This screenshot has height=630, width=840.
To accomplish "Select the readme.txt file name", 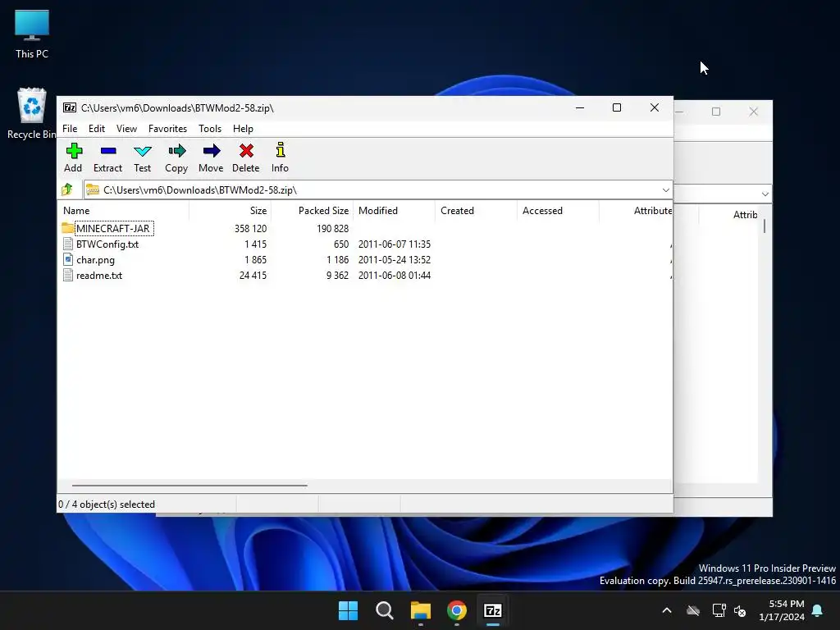I will pos(99,276).
